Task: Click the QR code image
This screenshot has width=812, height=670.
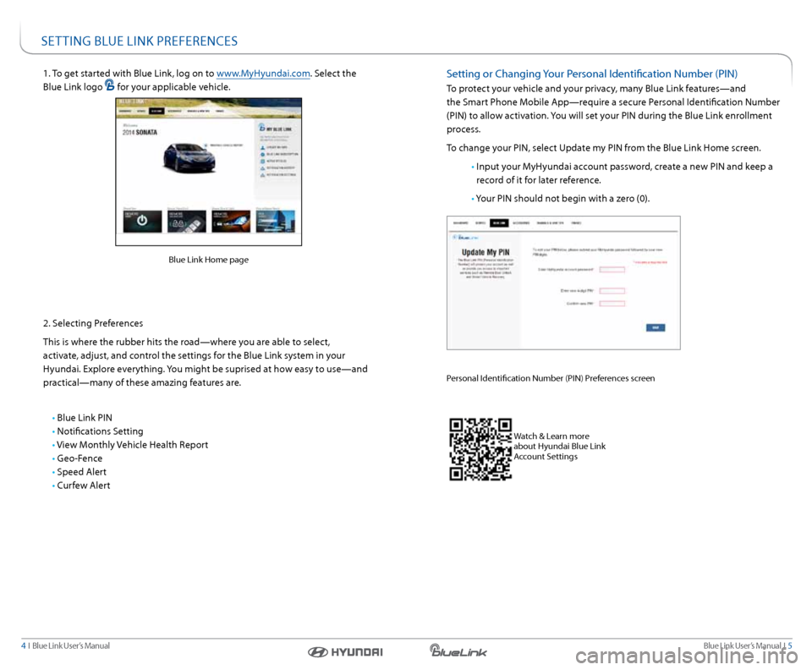Action: [480, 449]
